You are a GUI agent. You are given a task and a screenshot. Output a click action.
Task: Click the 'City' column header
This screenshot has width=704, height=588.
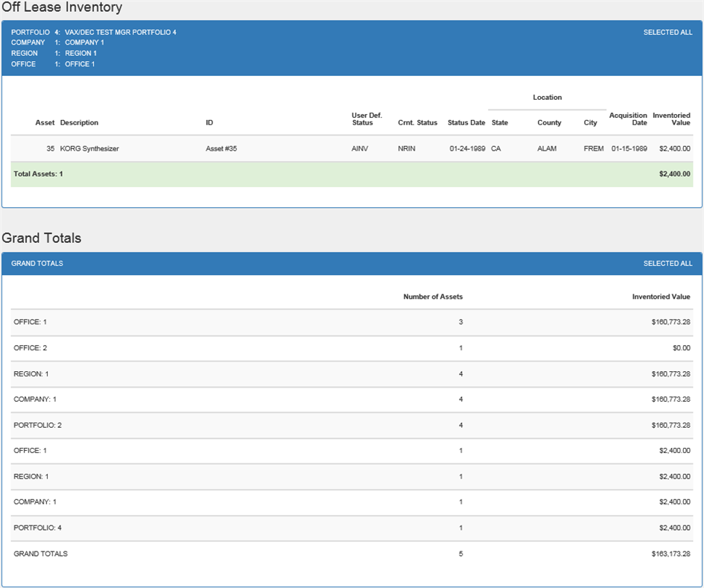click(x=591, y=123)
